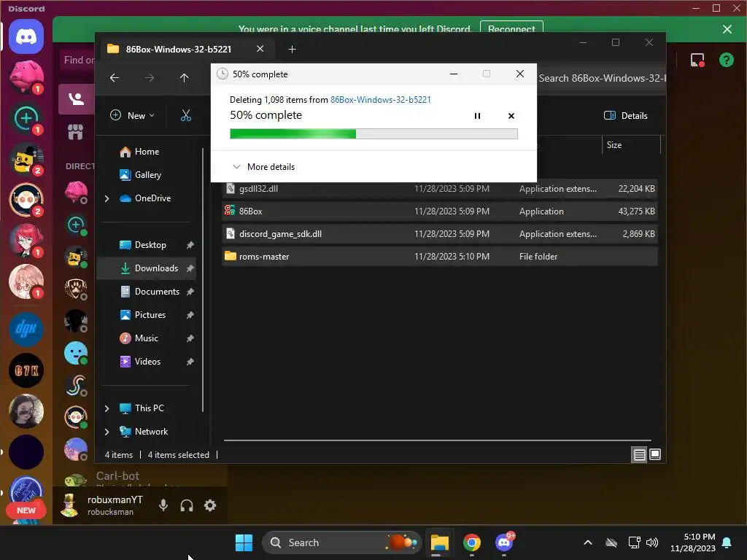The height and width of the screenshot is (560, 747).
Task: Focus the Search 86Box-Windows-32 field
Action: 601,78
